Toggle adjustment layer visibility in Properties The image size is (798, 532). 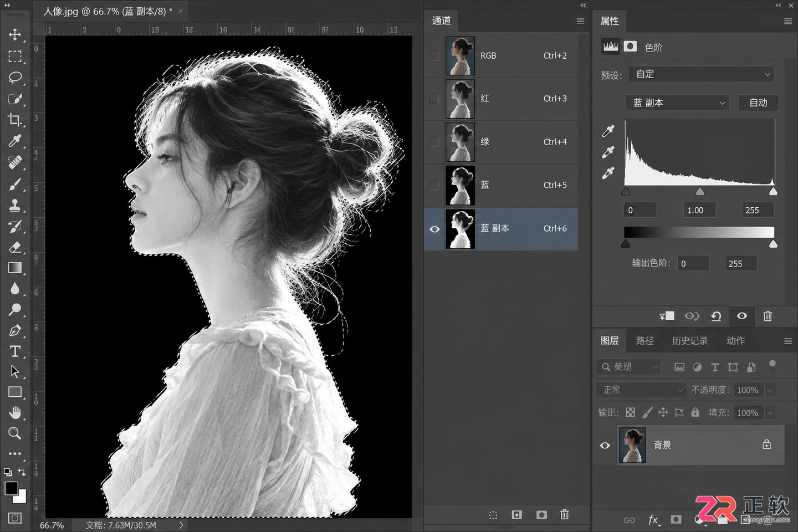pyautogui.click(x=742, y=316)
